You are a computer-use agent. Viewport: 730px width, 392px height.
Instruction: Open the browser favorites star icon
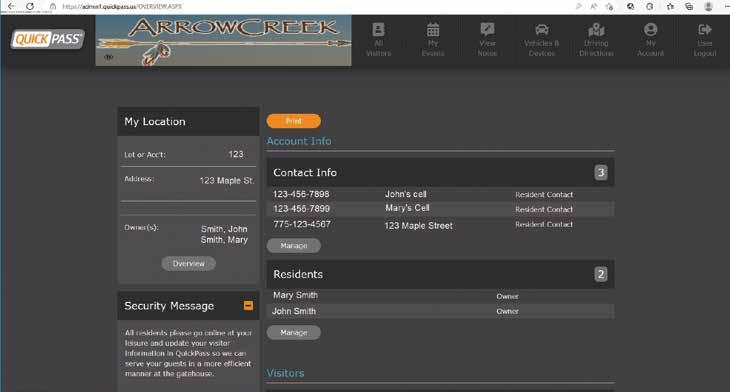point(670,7)
